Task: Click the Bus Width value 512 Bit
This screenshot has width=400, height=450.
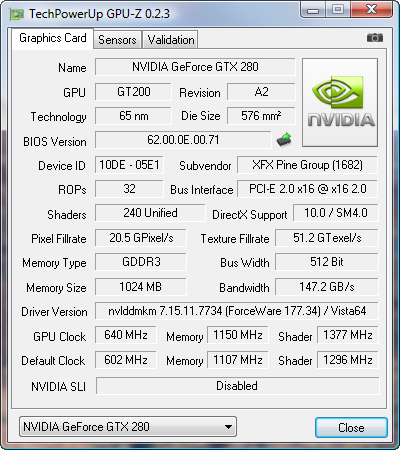Action: tap(327, 262)
